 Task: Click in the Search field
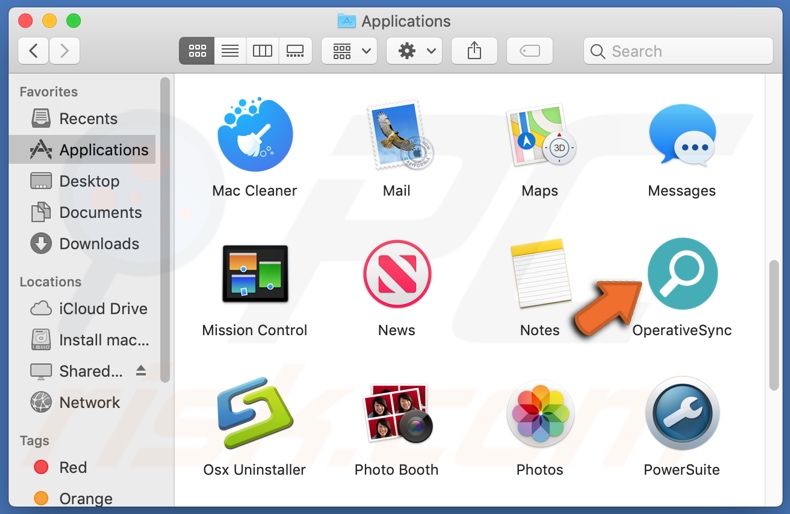678,51
